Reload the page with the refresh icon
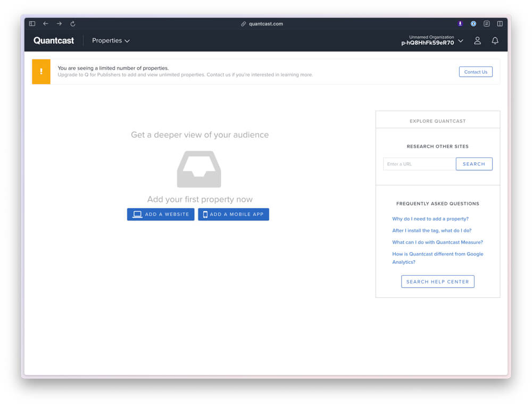The width and height of the screenshot is (532, 406). tap(72, 24)
